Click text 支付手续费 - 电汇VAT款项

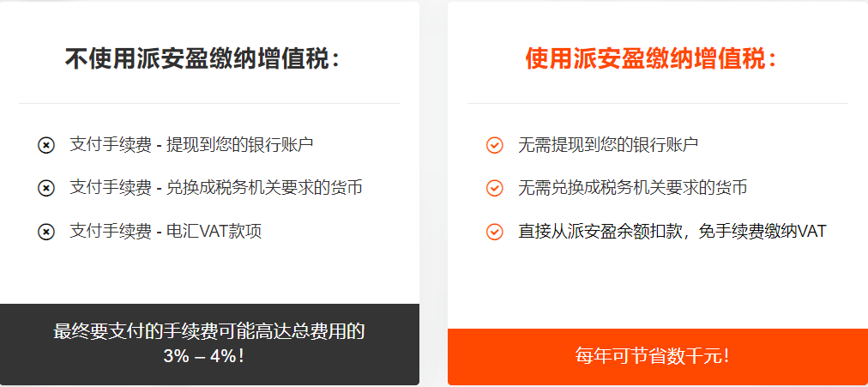(x=166, y=231)
